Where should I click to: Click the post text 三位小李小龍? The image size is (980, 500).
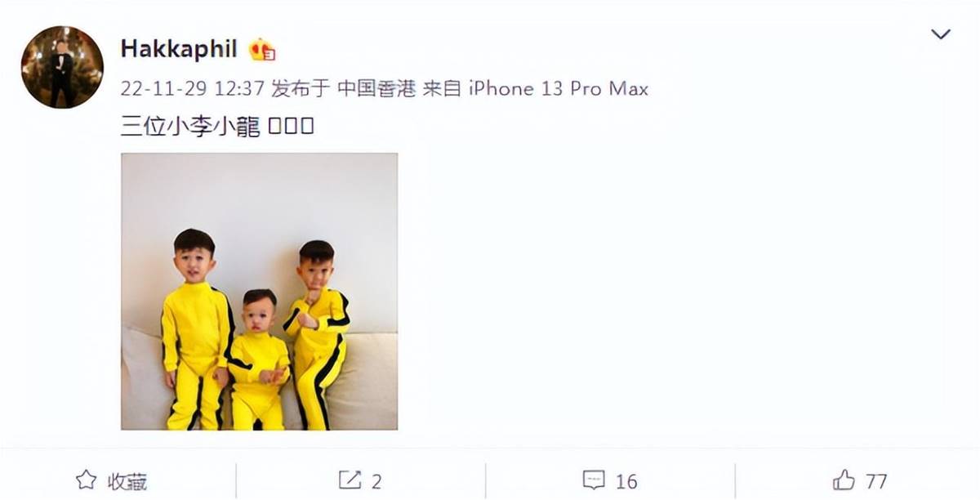coord(190,127)
